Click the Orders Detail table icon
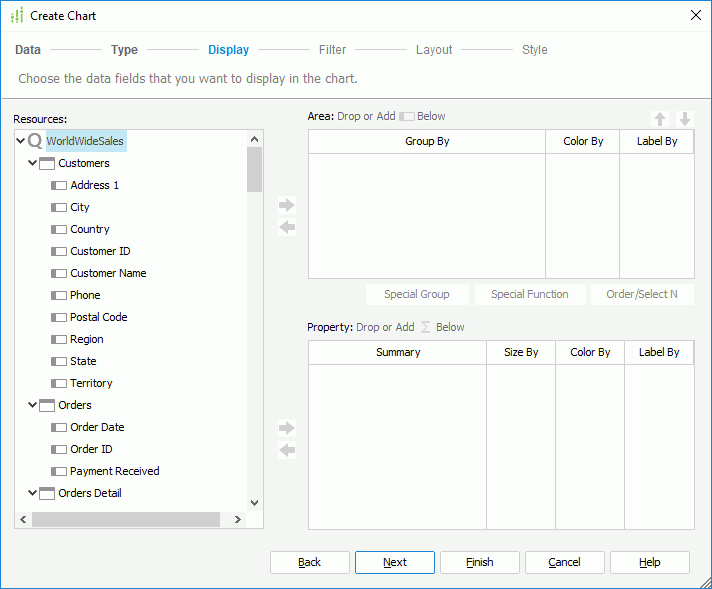Viewport: 712px width, 589px height. 47,493
